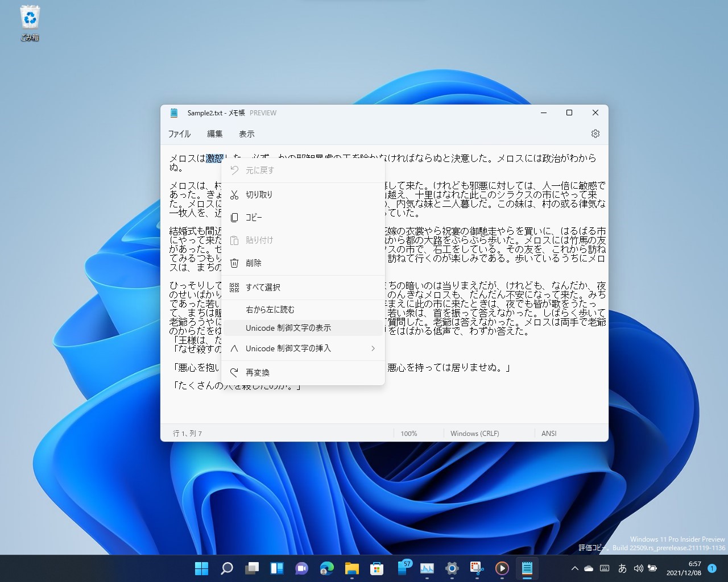The image size is (728, 582).
Task: Click 行 1, 列 7 in status bar
Action: (x=188, y=433)
